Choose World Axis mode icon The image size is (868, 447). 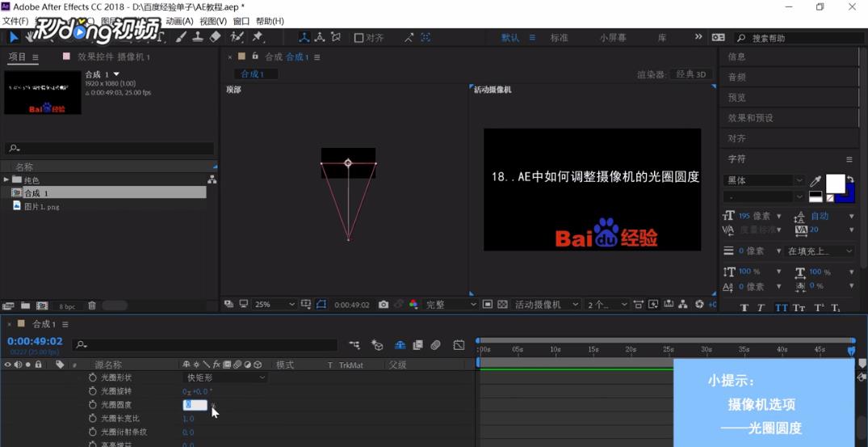coord(320,37)
